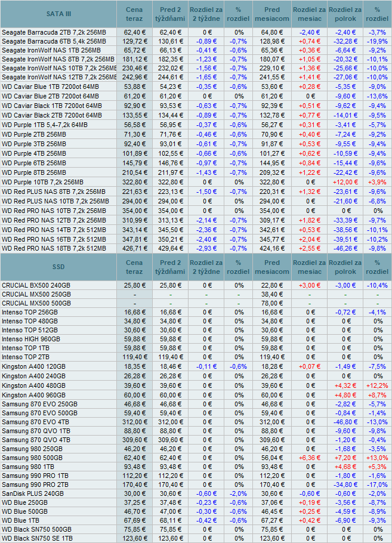Select the Seagate Barracuda 2TB 7,2k 256MB row name
Viewport: 392px width, 543px height.
point(54,32)
